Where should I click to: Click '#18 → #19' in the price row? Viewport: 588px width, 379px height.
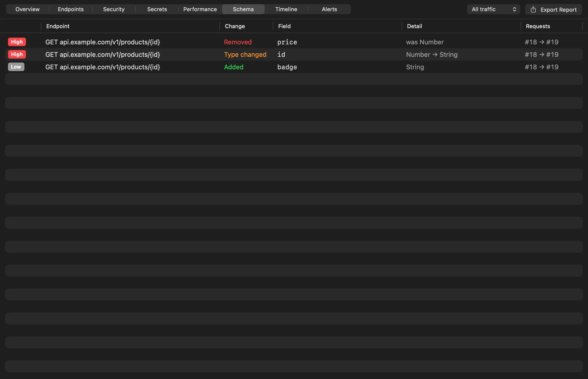pyautogui.click(x=542, y=42)
